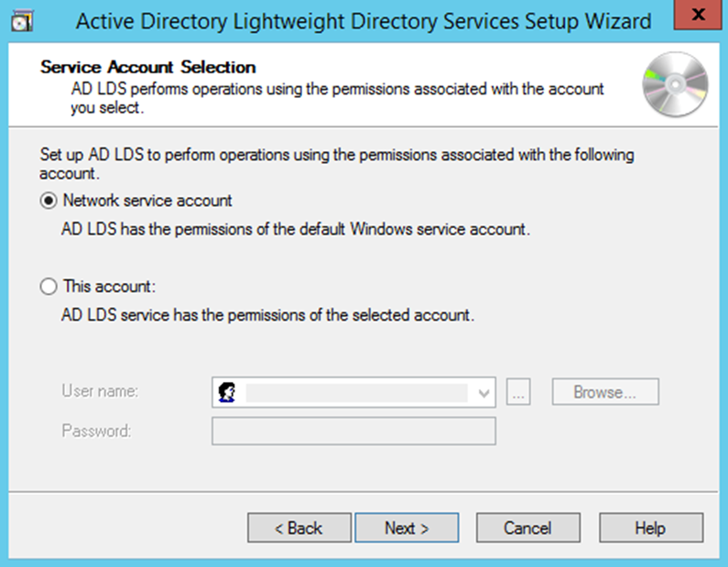Click the default Windows service account description text
The width and height of the screenshot is (728, 567).
pos(295,229)
